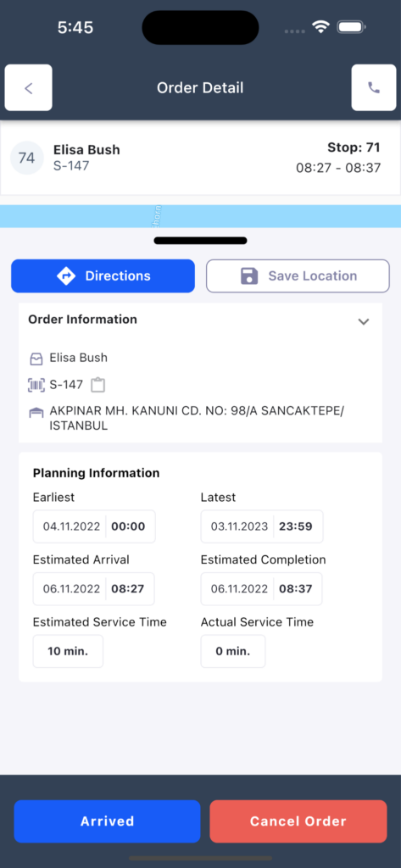Image resolution: width=401 pixels, height=868 pixels.
Task: Open the Latest time field 23:59
Action: coord(298,526)
